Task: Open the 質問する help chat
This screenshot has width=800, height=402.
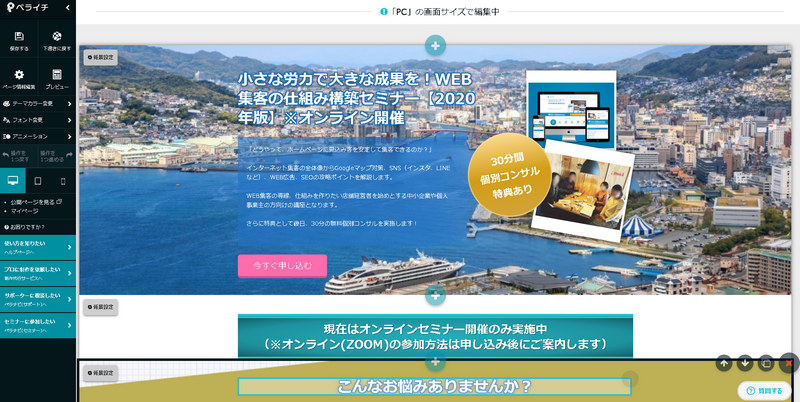Action: pyautogui.click(x=764, y=391)
